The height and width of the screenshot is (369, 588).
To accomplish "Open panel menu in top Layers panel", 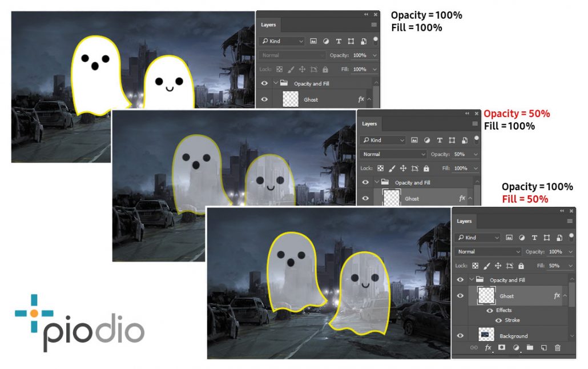I will [x=374, y=25].
